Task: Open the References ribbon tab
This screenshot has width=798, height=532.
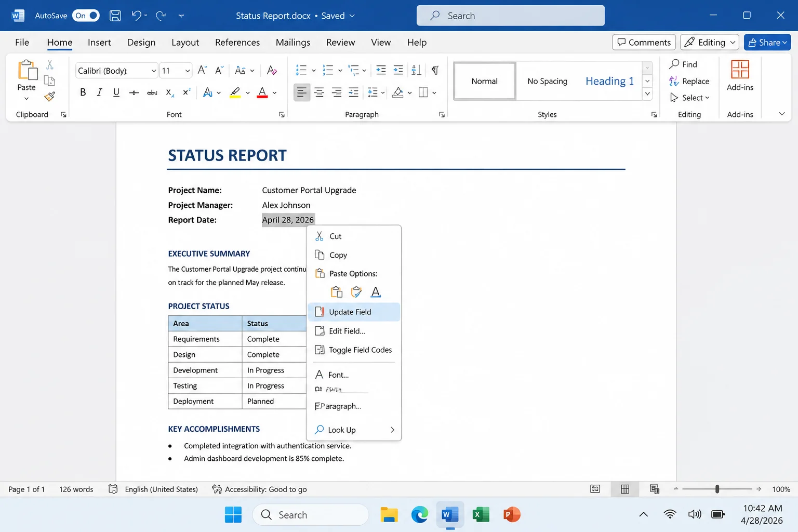Action: coord(237,43)
